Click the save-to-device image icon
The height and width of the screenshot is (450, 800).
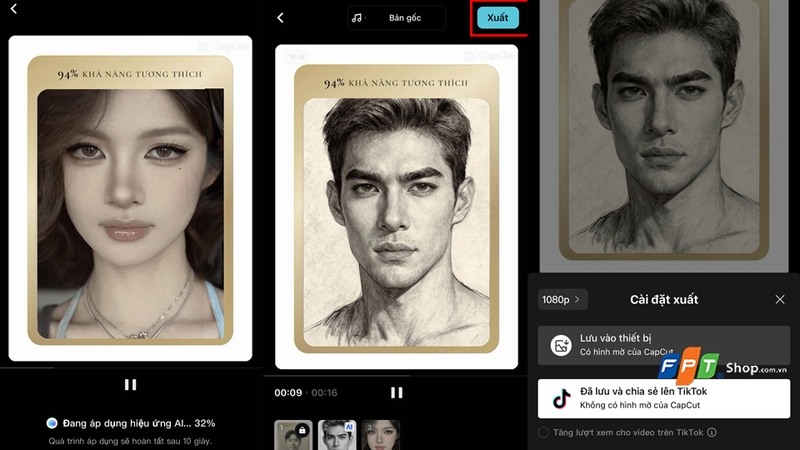[x=561, y=345]
